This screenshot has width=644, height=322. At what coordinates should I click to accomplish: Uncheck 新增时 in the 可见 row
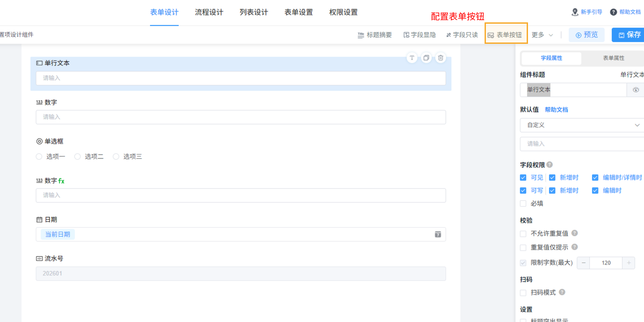tap(552, 178)
